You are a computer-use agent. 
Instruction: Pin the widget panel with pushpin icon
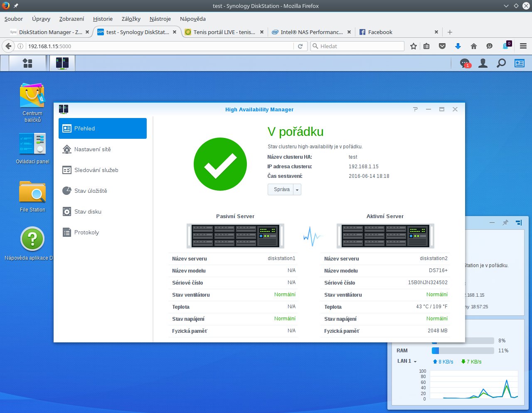(x=505, y=223)
